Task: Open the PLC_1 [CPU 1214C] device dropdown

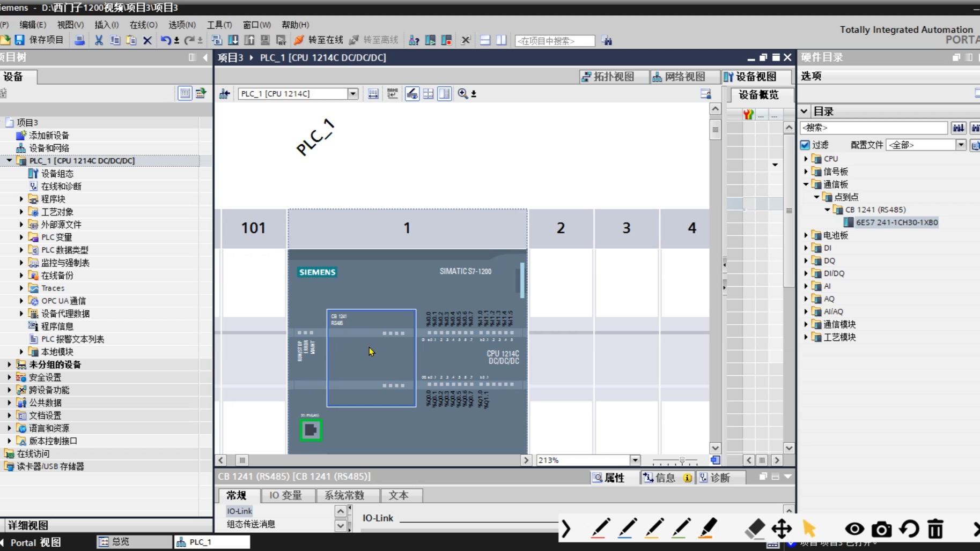Action: click(353, 94)
